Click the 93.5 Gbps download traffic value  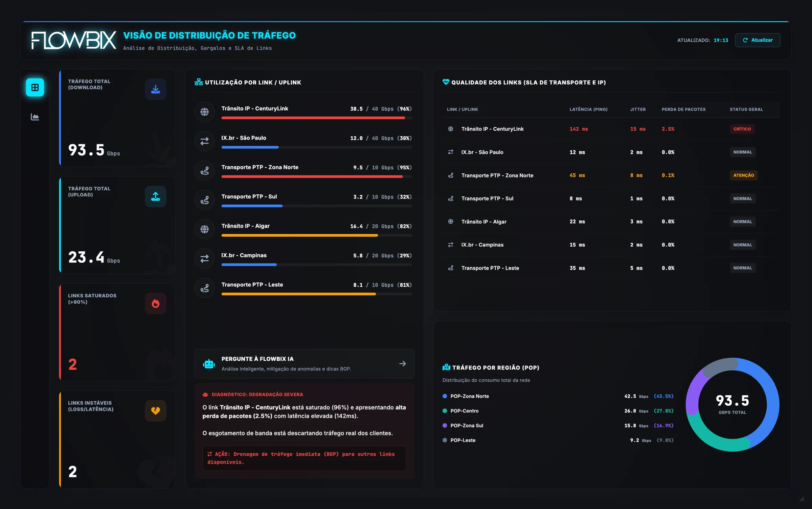pyautogui.click(x=94, y=150)
